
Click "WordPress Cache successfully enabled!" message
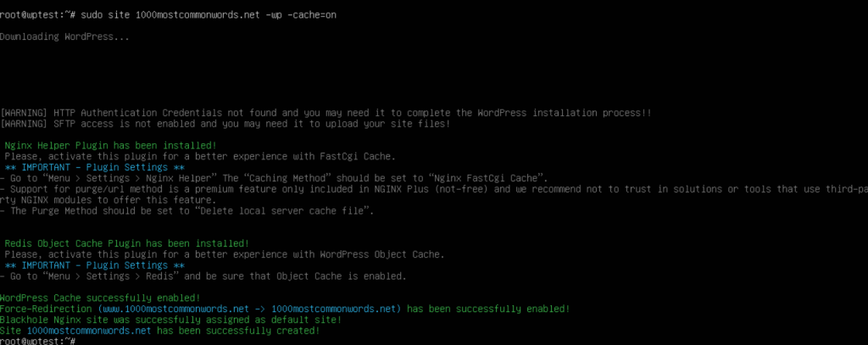point(101,298)
